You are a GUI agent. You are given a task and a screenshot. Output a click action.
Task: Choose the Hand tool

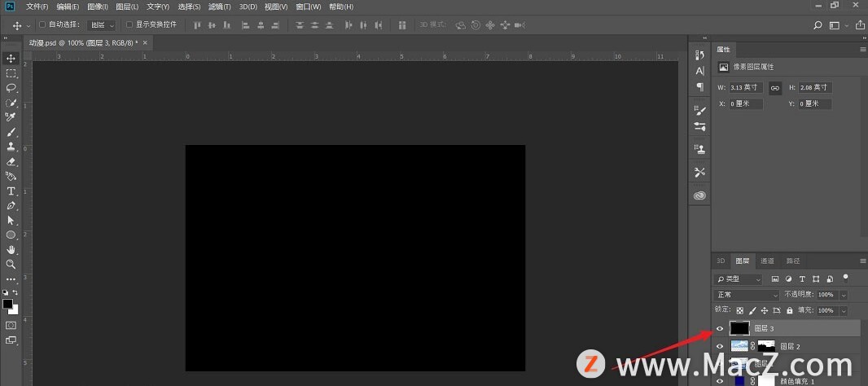(11, 250)
